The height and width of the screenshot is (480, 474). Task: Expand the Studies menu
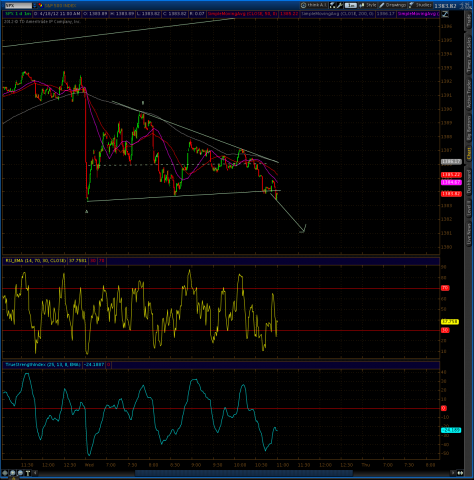click(x=421, y=5)
